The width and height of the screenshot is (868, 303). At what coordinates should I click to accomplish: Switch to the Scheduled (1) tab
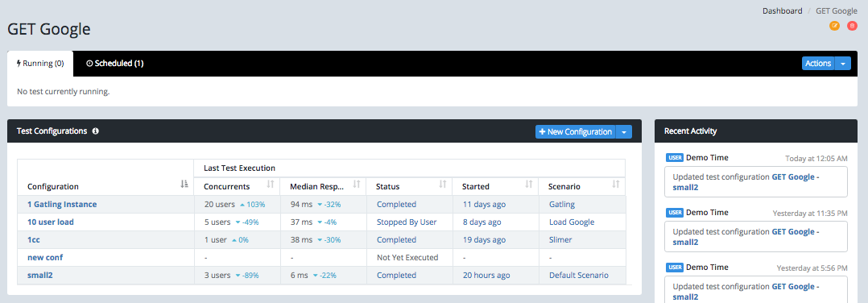coord(115,64)
